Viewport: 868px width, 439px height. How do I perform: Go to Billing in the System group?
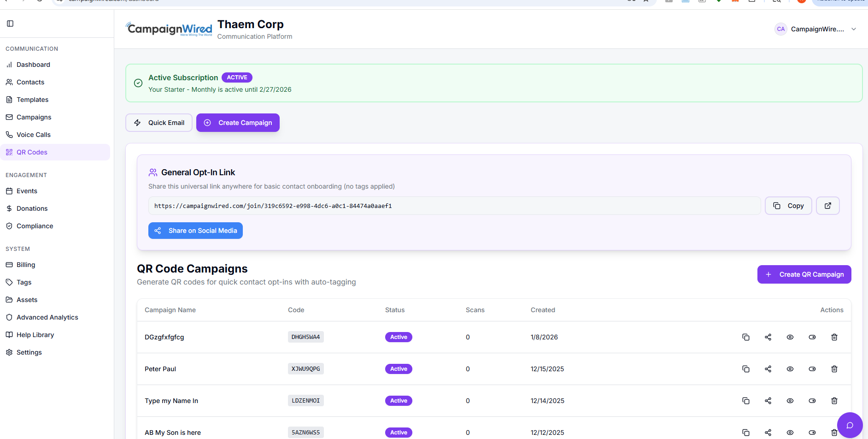click(x=55, y=265)
